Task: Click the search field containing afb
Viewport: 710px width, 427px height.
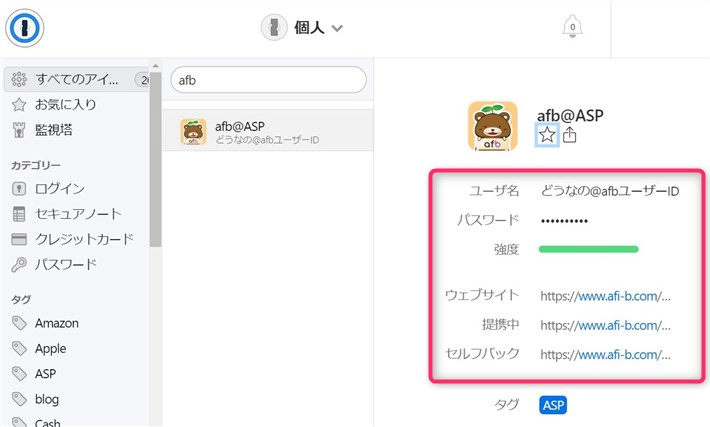Action: pyautogui.click(x=269, y=80)
